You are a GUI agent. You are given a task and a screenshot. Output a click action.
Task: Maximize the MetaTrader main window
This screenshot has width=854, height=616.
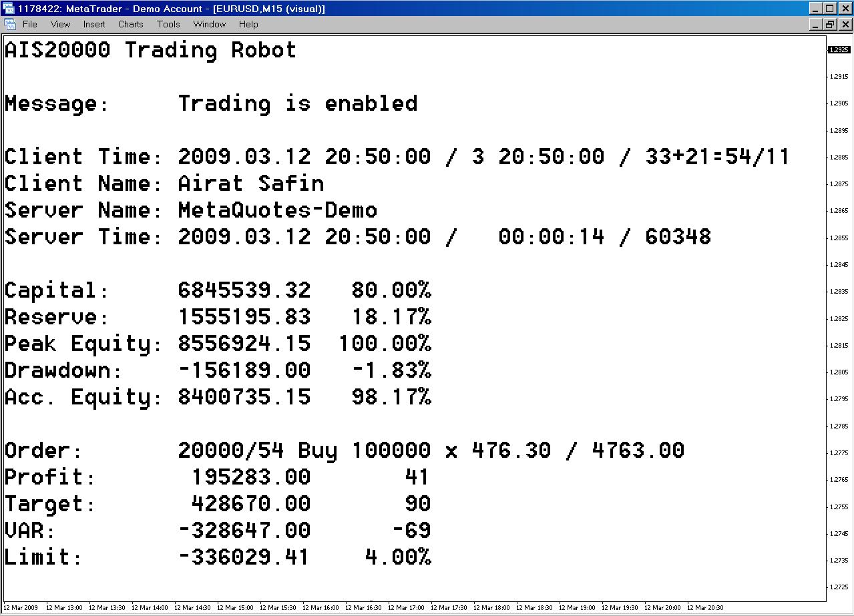click(829, 9)
